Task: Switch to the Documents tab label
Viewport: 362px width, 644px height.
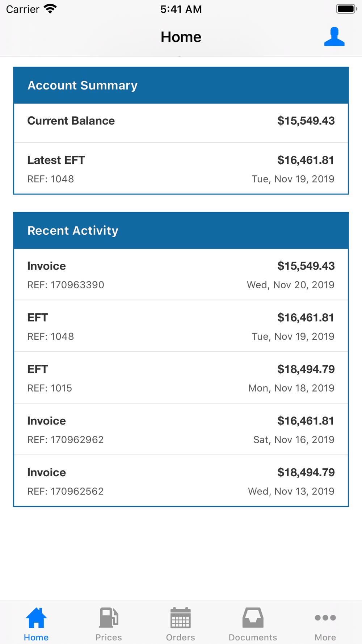Action: point(253,637)
